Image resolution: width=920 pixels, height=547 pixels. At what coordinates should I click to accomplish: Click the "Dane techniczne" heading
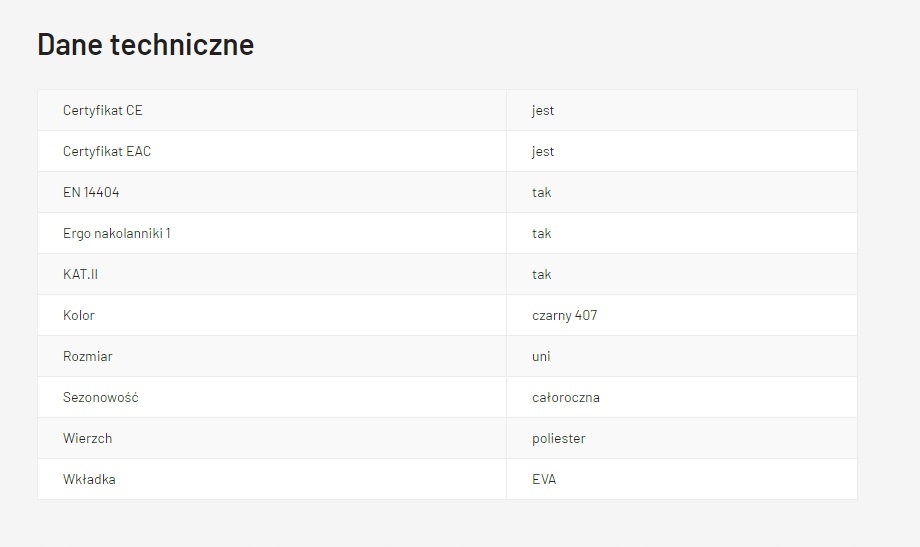tap(145, 45)
